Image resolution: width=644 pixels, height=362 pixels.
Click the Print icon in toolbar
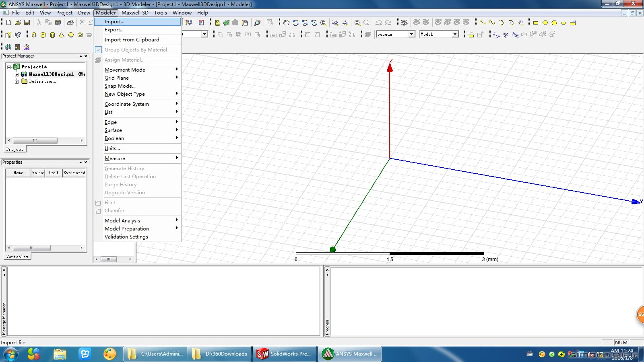[70, 23]
